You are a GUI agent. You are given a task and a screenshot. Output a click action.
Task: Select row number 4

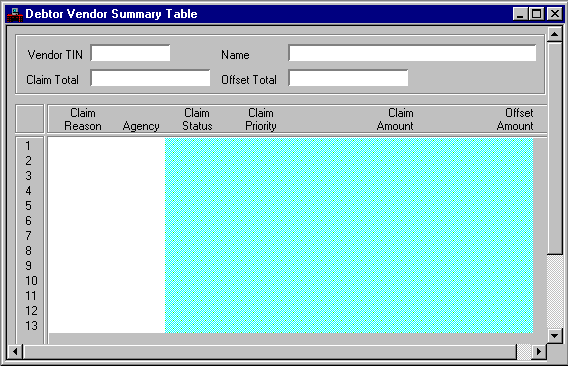click(28, 191)
